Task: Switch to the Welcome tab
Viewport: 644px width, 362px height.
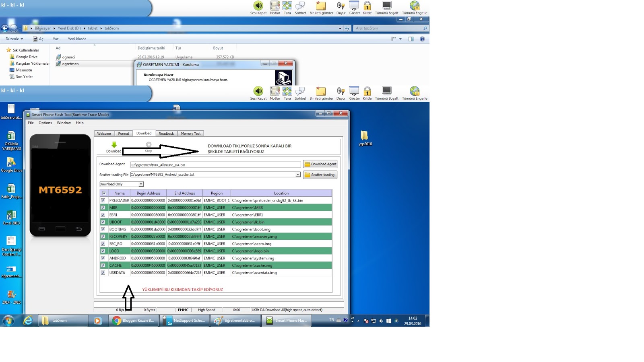Action: pos(104,134)
